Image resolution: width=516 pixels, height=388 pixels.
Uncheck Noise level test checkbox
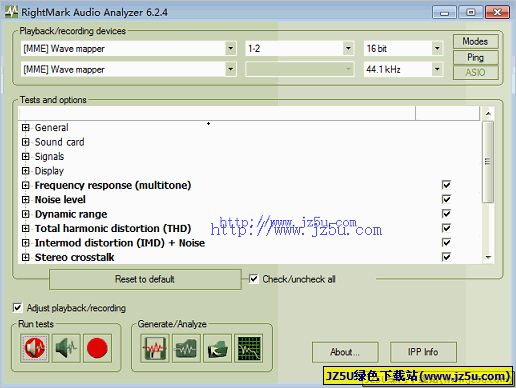446,199
